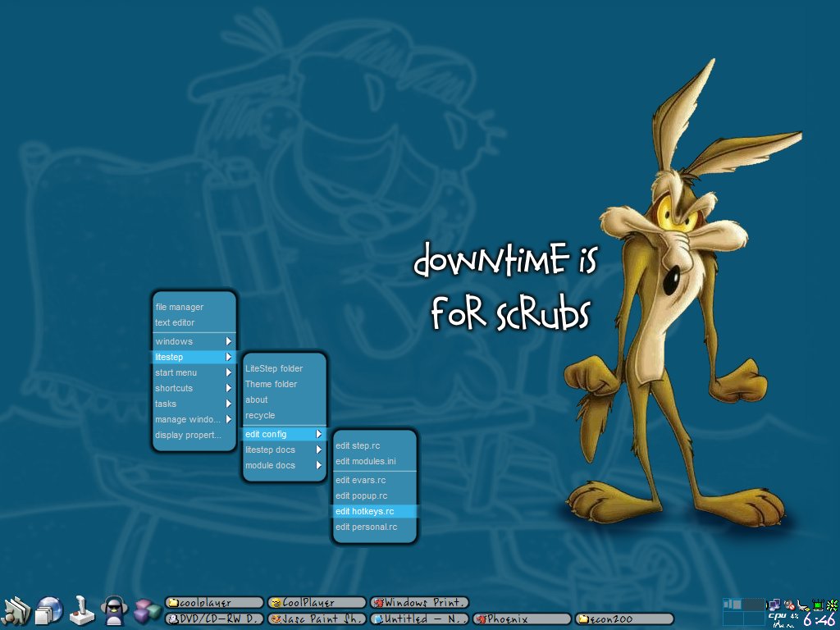Screen dimensions: 840x630
Task: Expand the tasks submenu arrow
Action: click(x=229, y=404)
